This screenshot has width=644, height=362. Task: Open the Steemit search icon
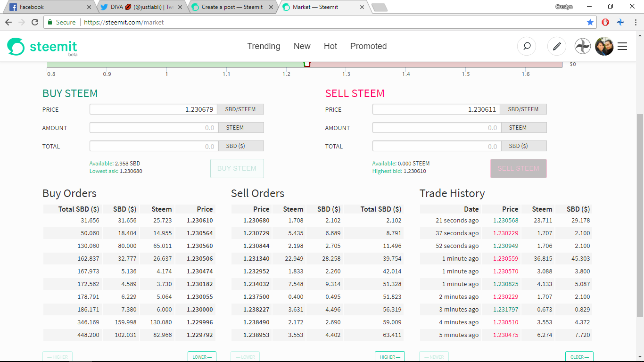click(x=527, y=46)
